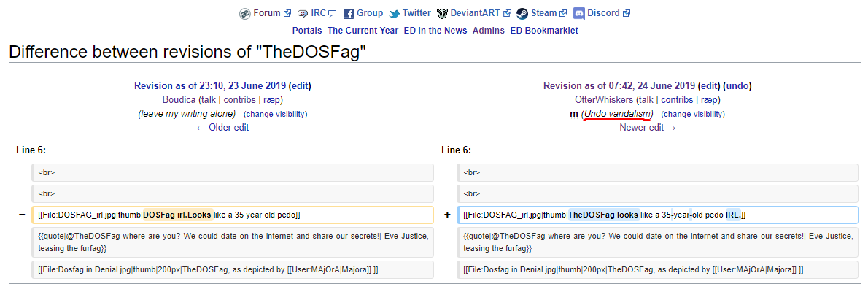Edit the 24 June 2019 revision
Viewport: 868px width, 292px height.
[708, 86]
